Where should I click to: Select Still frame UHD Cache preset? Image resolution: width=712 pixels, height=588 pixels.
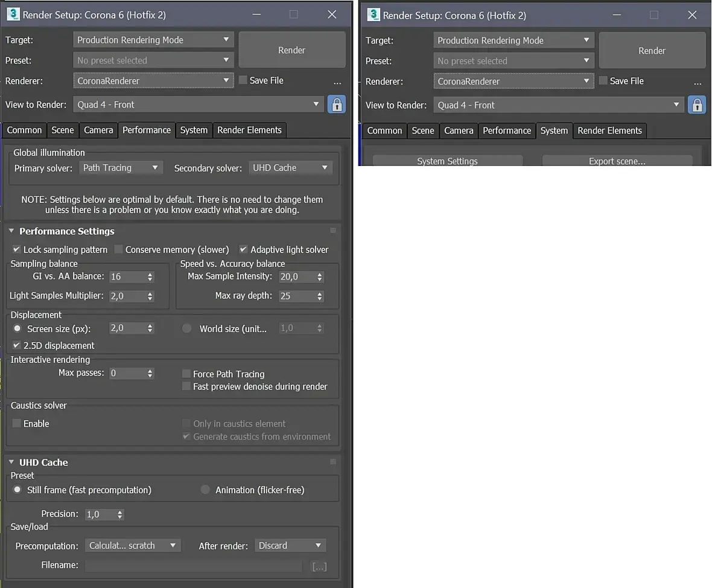[x=17, y=490]
